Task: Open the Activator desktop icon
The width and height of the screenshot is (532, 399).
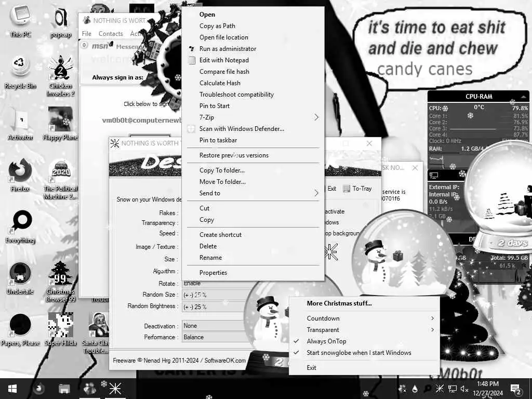Action: pyautogui.click(x=20, y=124)
